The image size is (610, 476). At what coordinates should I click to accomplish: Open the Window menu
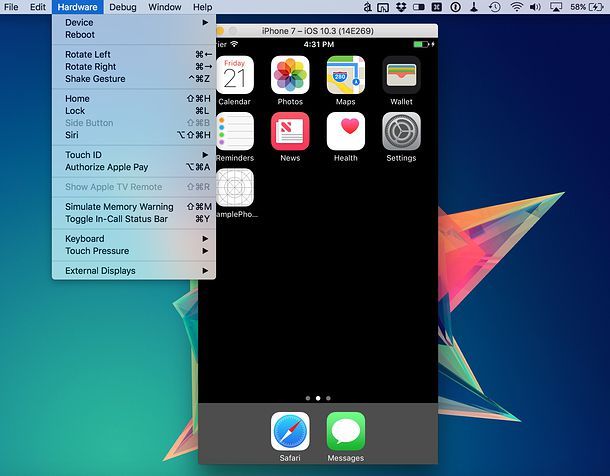[165, 7]
